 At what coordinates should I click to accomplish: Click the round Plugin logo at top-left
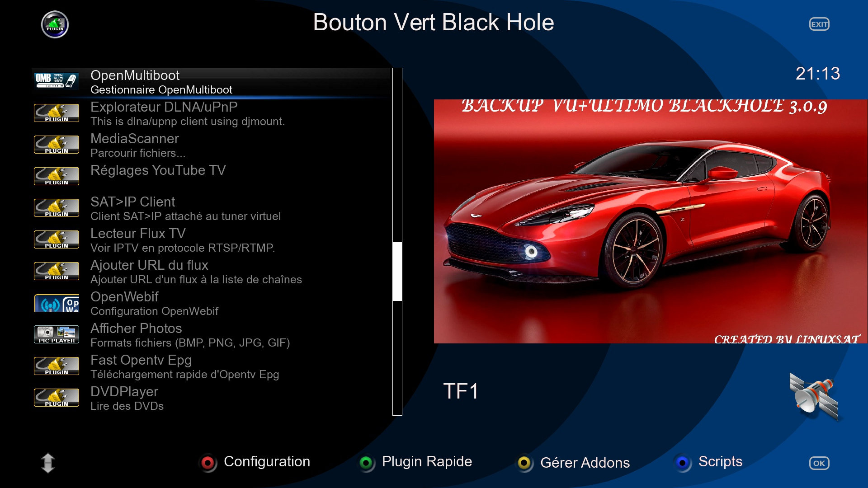click(55, 24)
